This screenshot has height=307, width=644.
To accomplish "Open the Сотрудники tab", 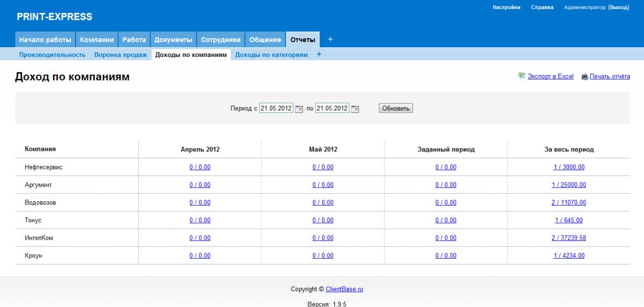I will tap(221, 40).
